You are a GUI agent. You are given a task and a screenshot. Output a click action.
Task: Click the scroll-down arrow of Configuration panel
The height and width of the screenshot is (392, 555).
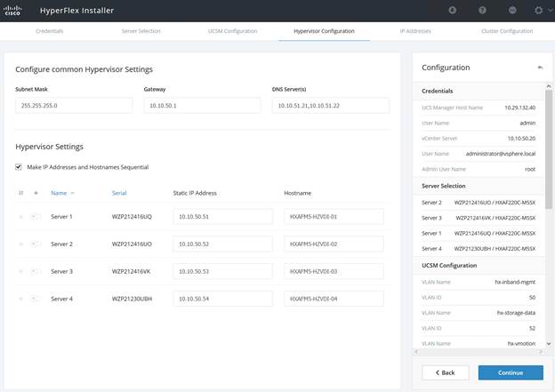(x=549, y=343)
